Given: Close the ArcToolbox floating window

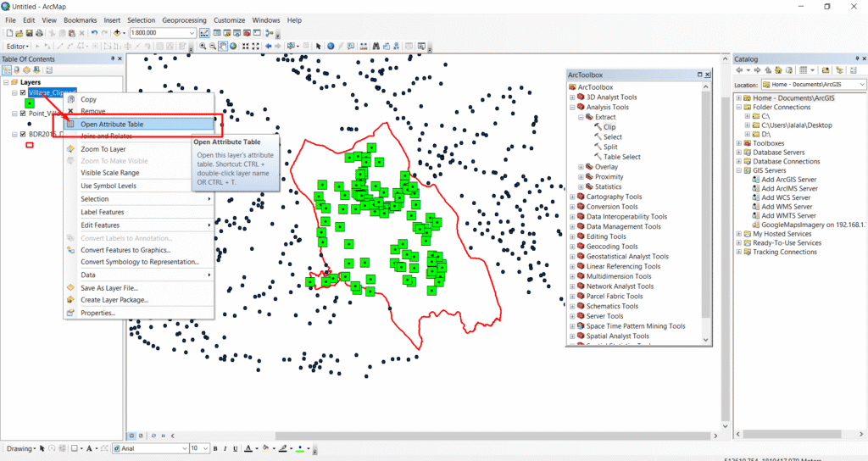Looking at the screenshot, I should click(x=708, y=75).
